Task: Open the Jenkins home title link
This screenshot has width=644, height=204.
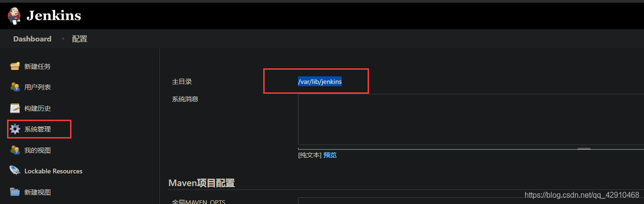Action: [x=54, y=16]
